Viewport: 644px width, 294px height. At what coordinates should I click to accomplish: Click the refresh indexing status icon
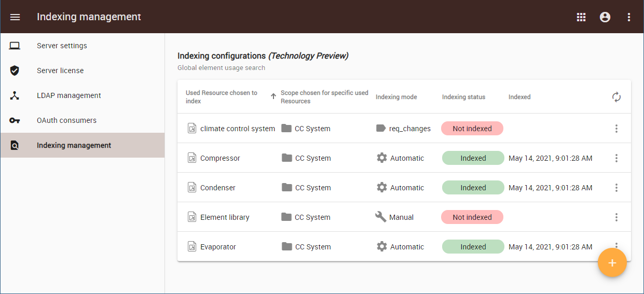click(x=616, y=97)
